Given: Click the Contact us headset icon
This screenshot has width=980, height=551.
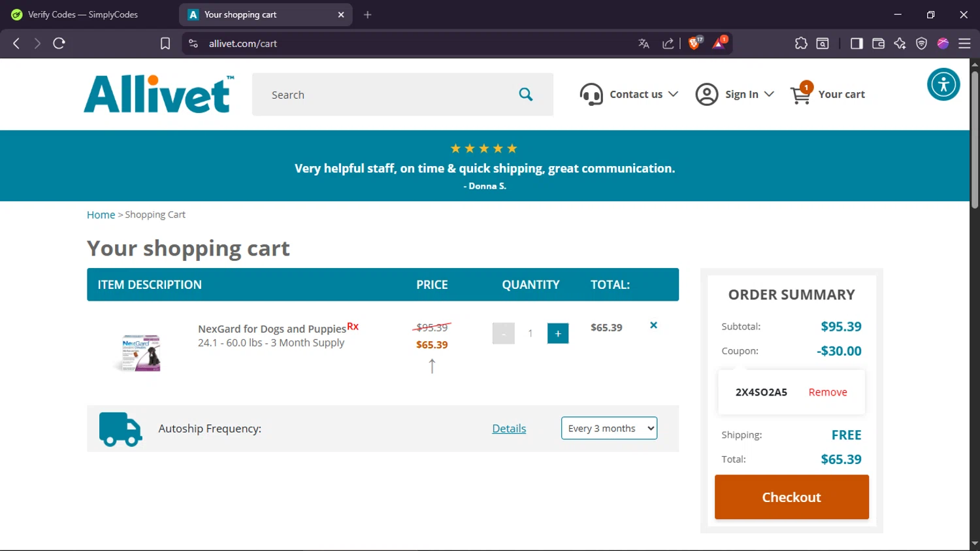Looking at the screenshot, I should (x=591, y=95).
